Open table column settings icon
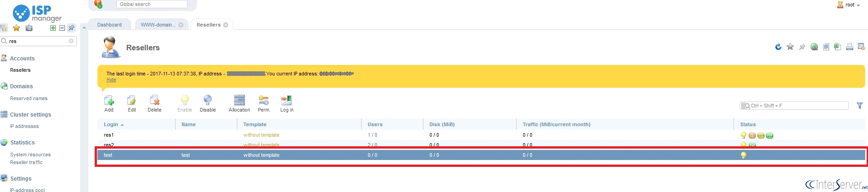Viewport: 868px width, 192px height. pos(861,47)
